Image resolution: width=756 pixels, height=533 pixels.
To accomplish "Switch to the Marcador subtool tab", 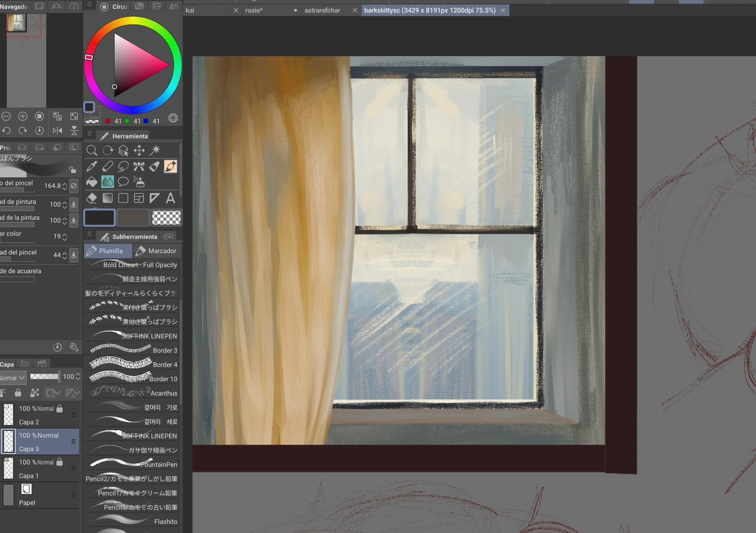I will tap(157, 251).
